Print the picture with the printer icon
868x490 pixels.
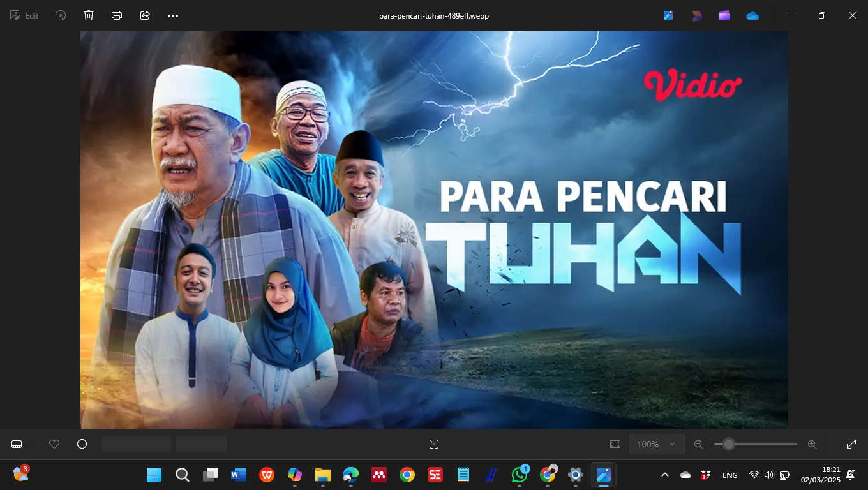pos(117,15)
